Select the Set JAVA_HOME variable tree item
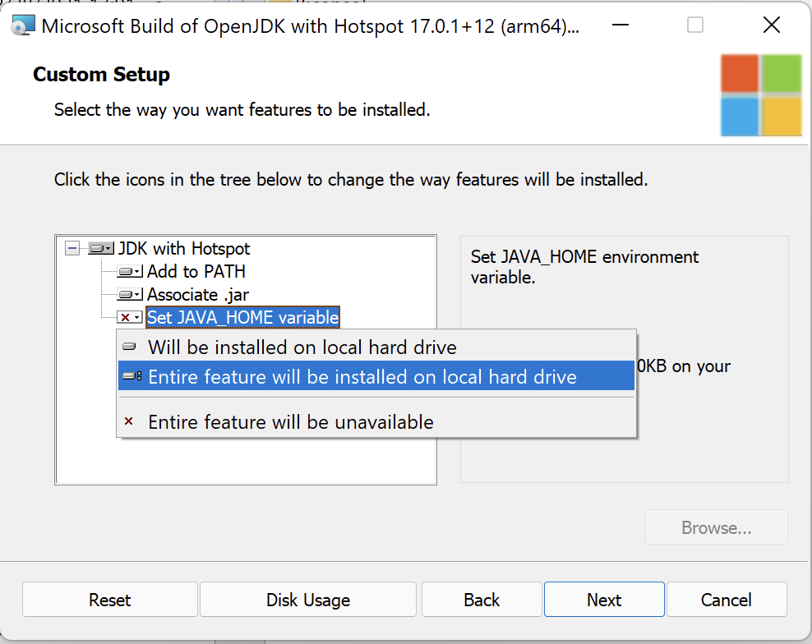The width and height of the screenshot is (812, 644). pos(242,317)
